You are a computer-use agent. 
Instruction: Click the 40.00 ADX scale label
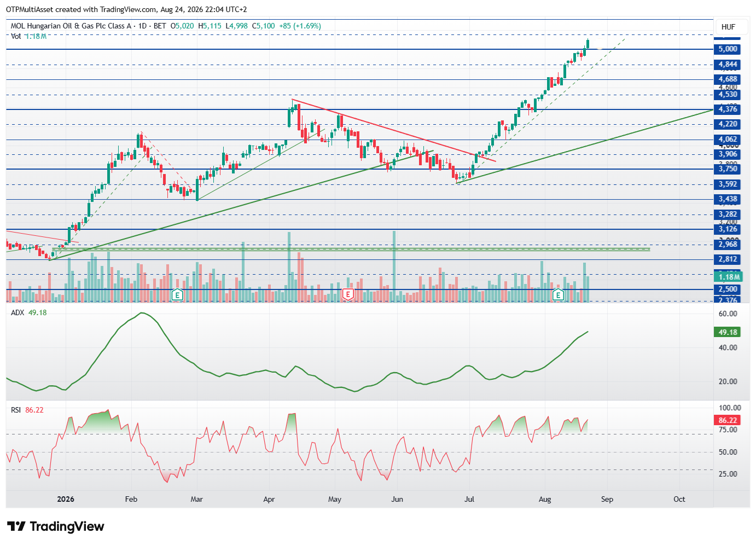tap(728, 347)
